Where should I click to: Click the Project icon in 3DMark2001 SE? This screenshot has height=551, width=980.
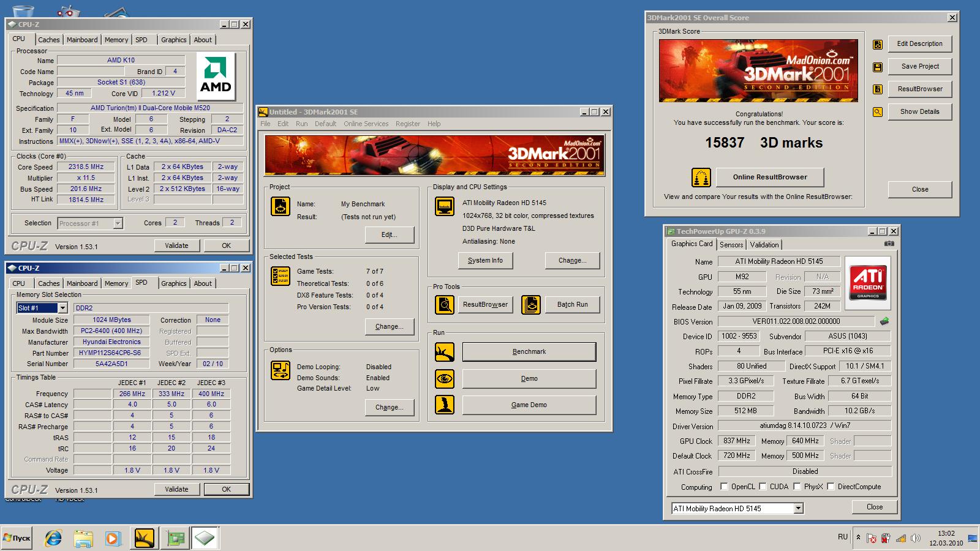pos(281,206)
